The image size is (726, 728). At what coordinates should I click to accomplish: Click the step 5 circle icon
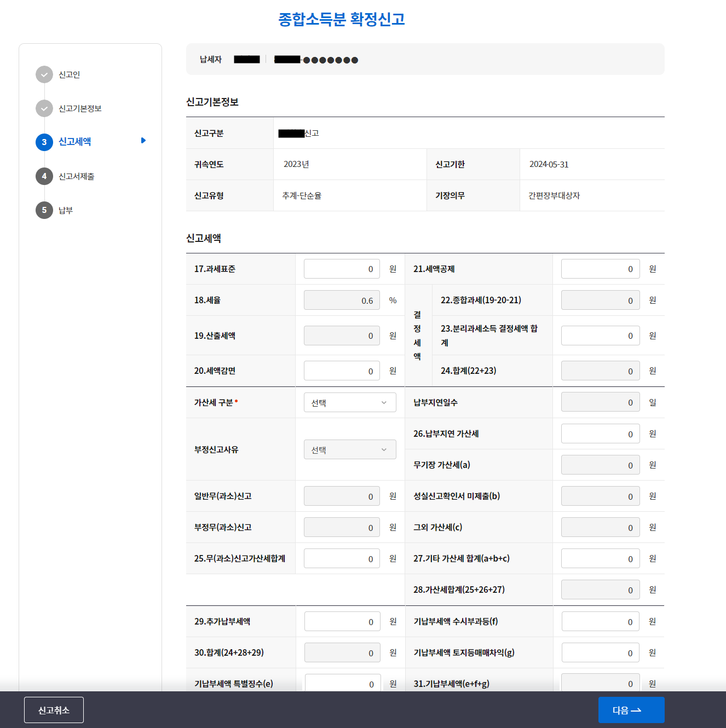pyautogui.click(x=44, y=210)
